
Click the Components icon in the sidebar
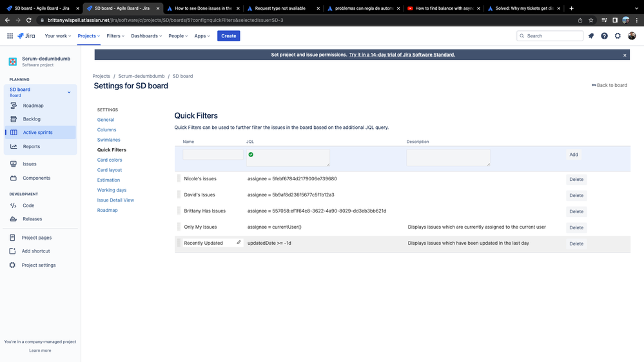coord(14,178)
